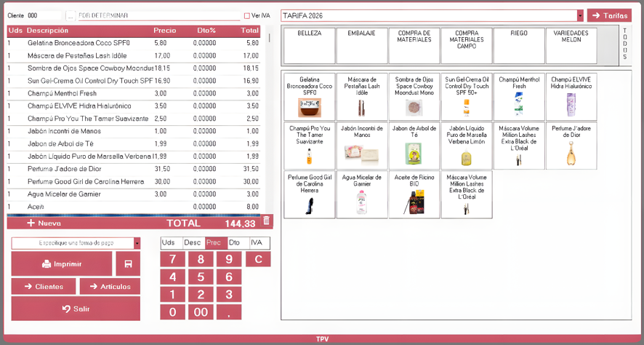
Task: Choose the Agua Micelar de Garnier tile
Action: pyautogui.click(x=361, y=194)
